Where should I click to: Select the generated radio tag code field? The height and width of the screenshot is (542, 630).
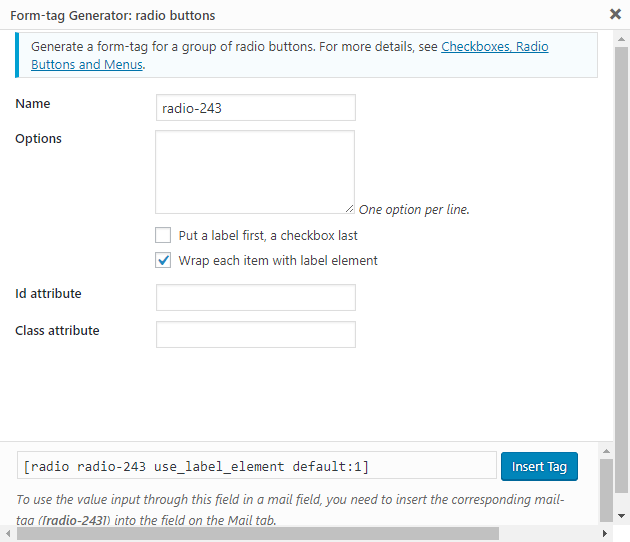tap(256, 466)
